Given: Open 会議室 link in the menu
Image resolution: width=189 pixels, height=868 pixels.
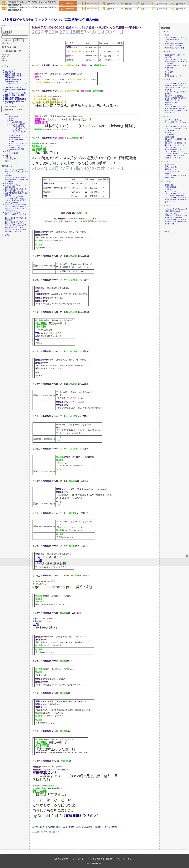Looking at the screenshot, I should tap(11, 120).
